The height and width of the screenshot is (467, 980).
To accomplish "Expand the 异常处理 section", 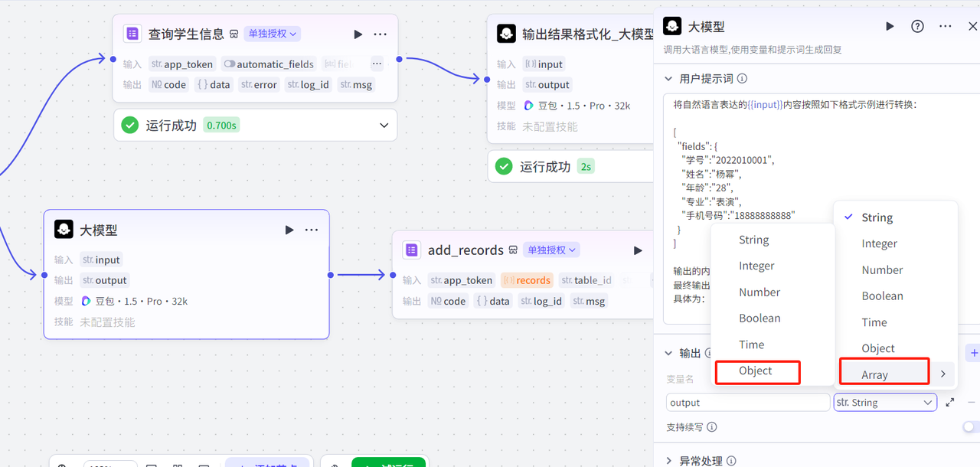I will coord(669,461).
